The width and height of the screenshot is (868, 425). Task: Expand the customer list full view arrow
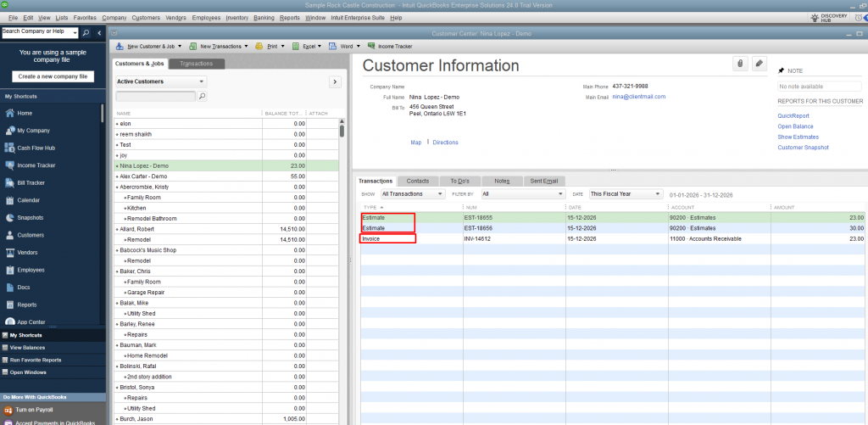[x=334, y=81]
